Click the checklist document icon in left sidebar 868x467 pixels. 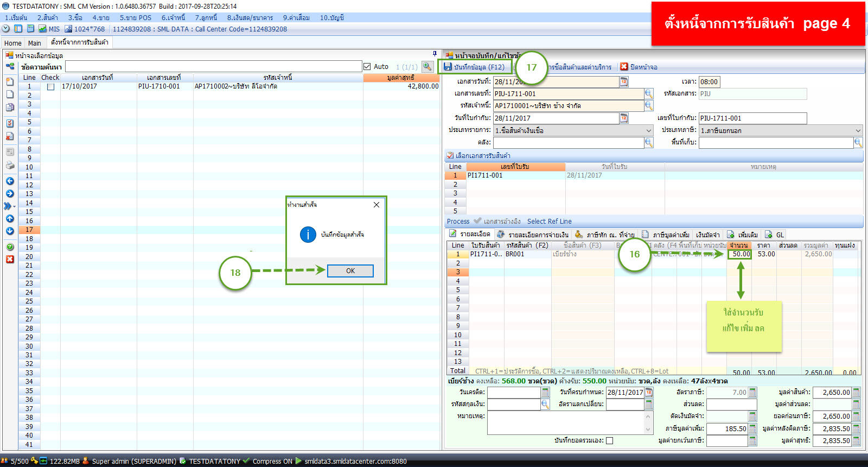(10, 123)
